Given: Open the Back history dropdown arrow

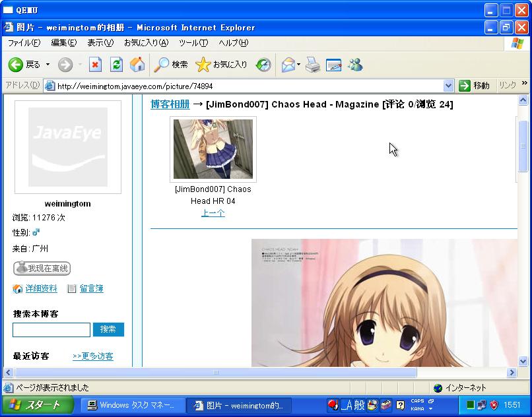Looking at the screenshot, I should (x=48, y=65).
